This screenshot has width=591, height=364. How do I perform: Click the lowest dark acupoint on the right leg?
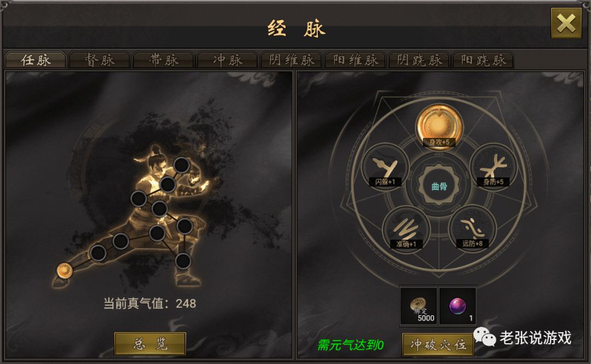[183, 261]
